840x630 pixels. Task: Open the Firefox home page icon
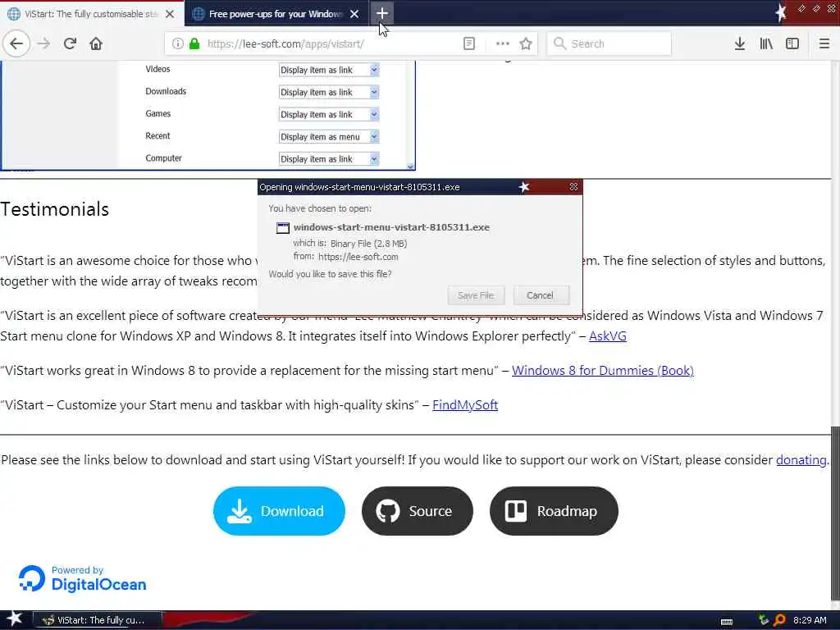coord(96,43)
